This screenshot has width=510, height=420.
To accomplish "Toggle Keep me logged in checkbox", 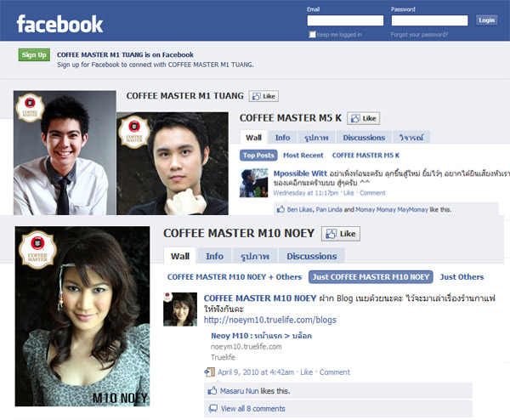I will (312, 34).
